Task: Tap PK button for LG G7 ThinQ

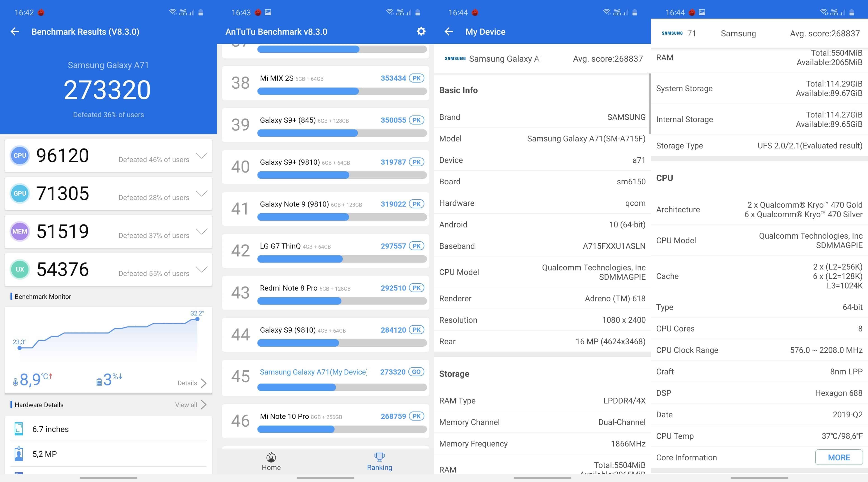Action: (x=416, y=246)
